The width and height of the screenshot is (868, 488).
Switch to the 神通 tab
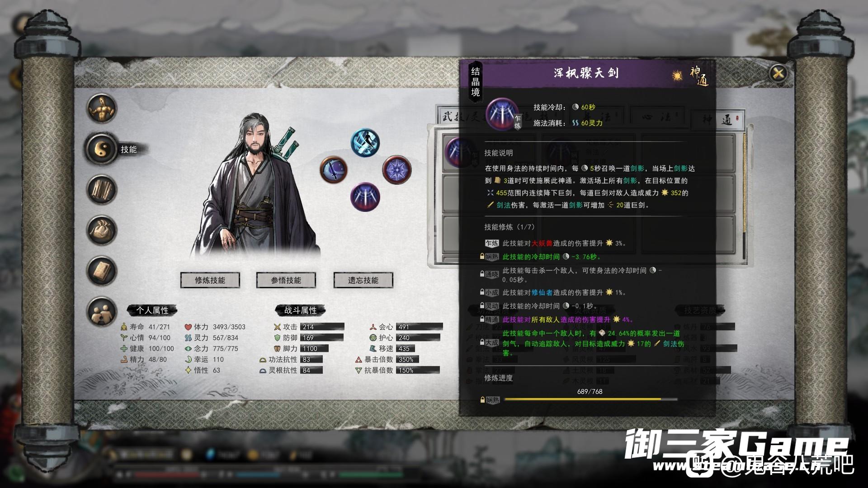[x=719, y=119]
